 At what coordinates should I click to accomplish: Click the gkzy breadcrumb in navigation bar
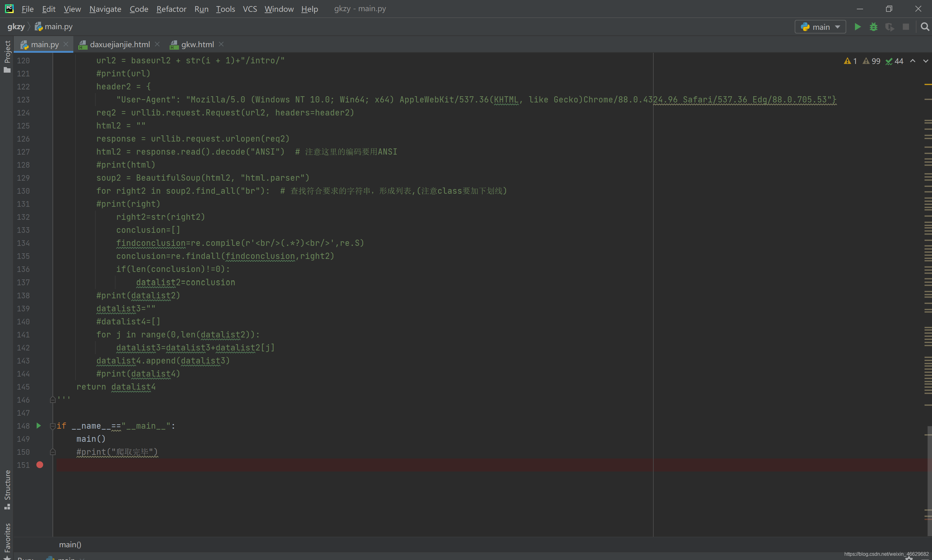tap(16, 26)
